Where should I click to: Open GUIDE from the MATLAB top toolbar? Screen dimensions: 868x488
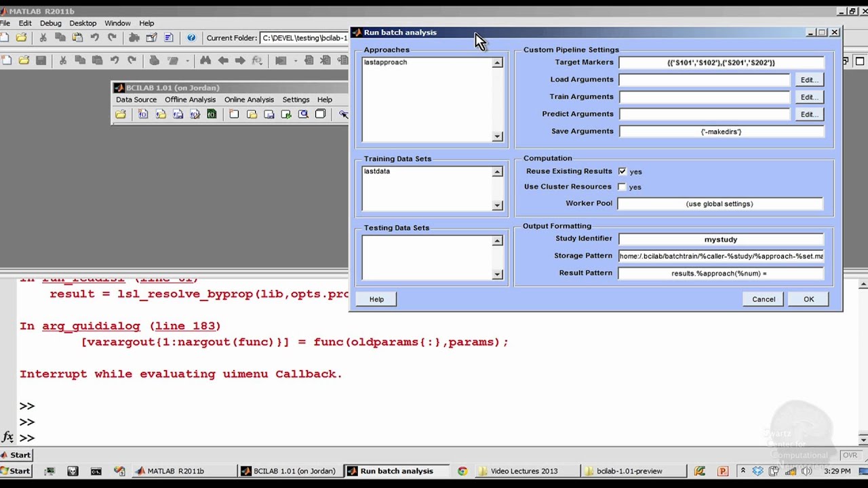(x=151, y=38)
